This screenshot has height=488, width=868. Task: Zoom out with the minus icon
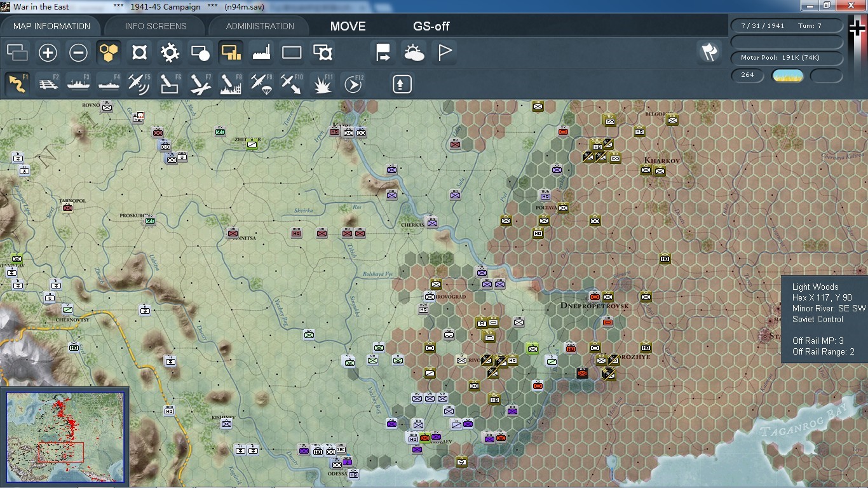click(78, 53)
